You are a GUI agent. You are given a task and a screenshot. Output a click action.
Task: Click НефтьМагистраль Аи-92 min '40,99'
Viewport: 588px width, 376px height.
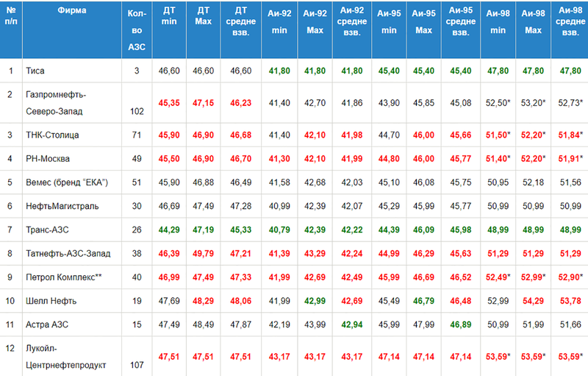coord(279,206)
